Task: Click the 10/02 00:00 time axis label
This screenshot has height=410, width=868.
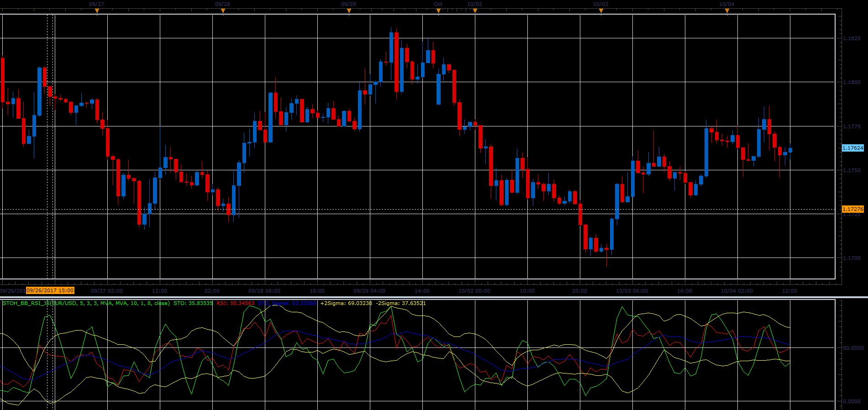Action: [x=474, y=291]
